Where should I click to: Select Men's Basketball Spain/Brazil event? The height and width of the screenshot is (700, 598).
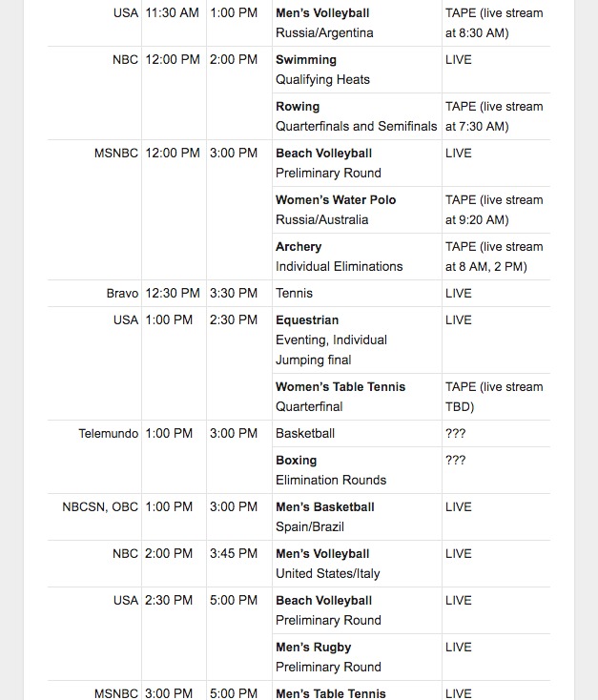click(324, 517)
